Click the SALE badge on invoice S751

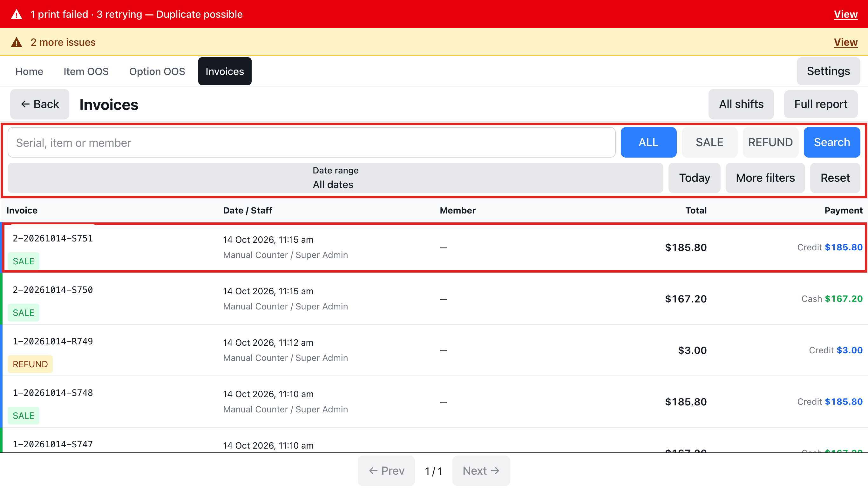[24, 261]
